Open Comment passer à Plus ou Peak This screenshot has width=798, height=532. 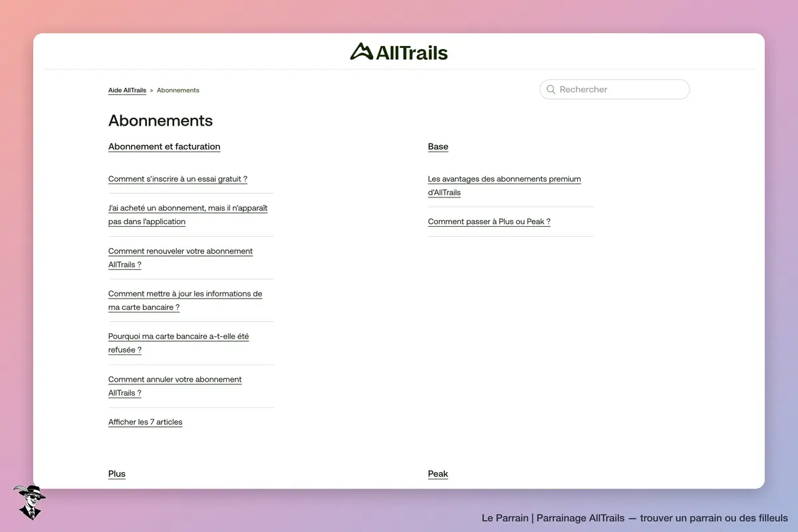tap(489, 222)
